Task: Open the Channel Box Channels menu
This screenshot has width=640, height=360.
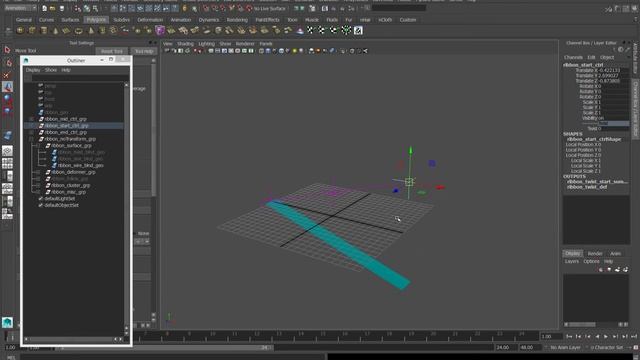Action: click(x=573, y=57)
